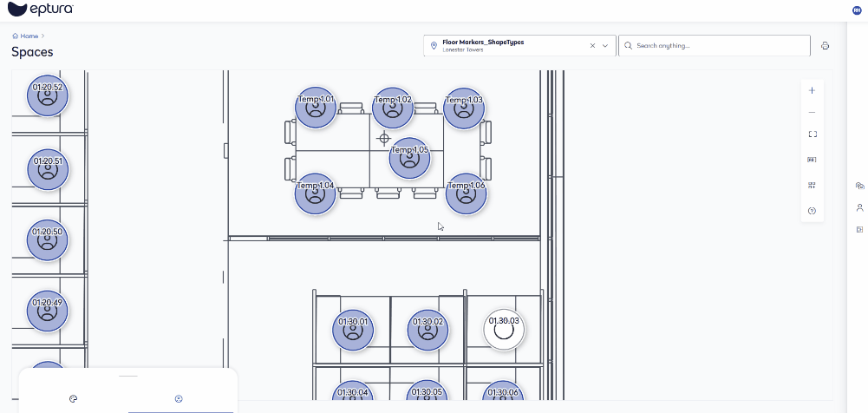The height and width of the screenshot is (413, 868).
Task: Select desk marker Temp 1.05
Action: [409, 158]
